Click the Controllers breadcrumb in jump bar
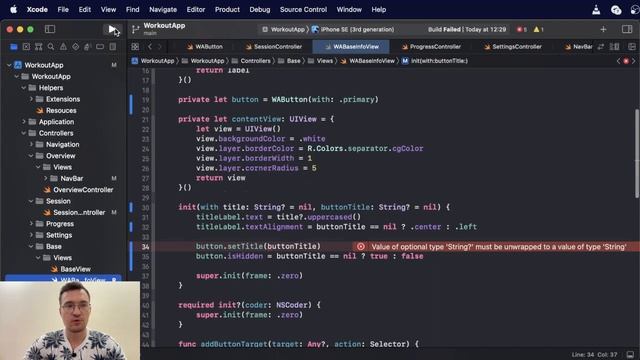640x360 pixels. (x=251, y=61)
